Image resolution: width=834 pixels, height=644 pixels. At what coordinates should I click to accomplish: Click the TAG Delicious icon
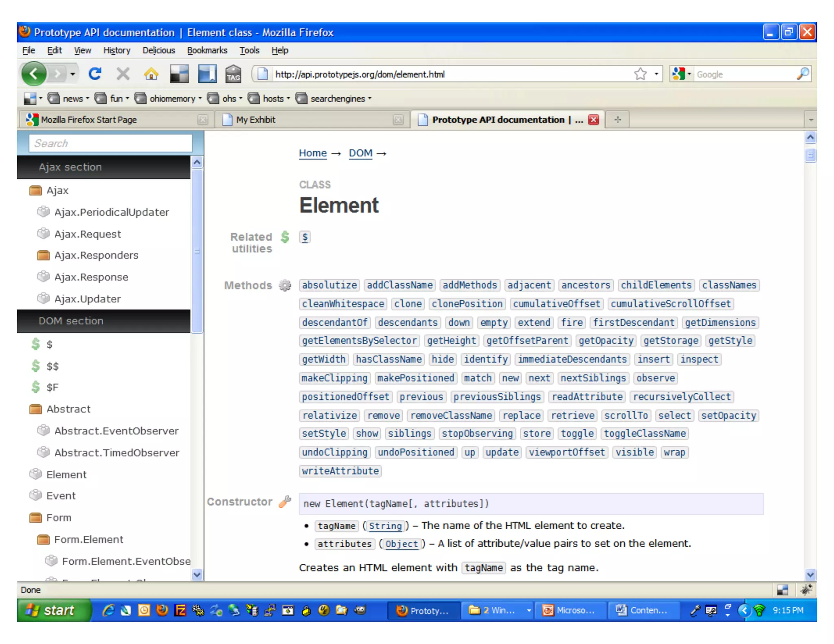coord(233,74)
